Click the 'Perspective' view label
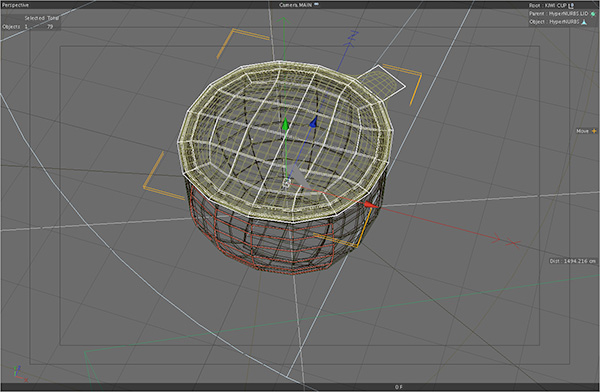 [x=15, y=5]
